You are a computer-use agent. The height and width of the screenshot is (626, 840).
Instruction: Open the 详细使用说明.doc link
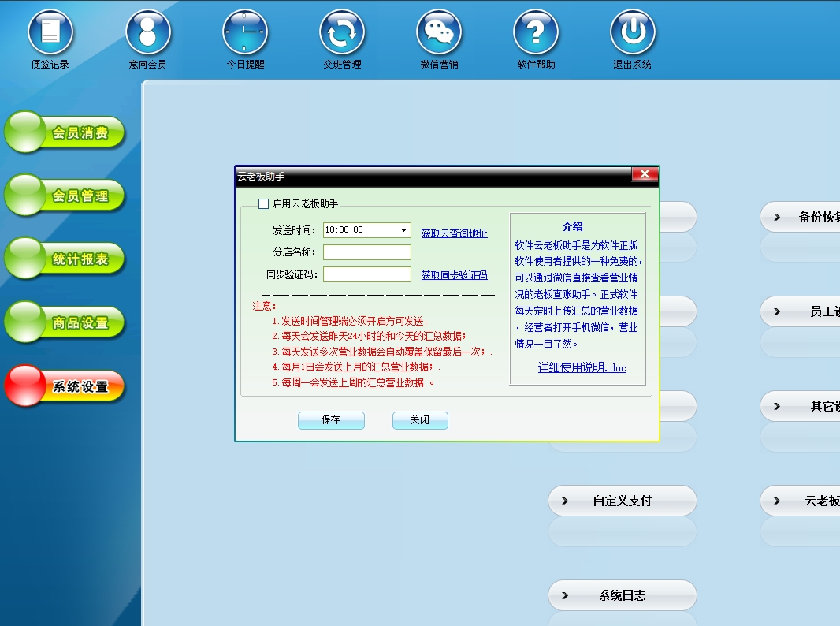click(582, 367)
